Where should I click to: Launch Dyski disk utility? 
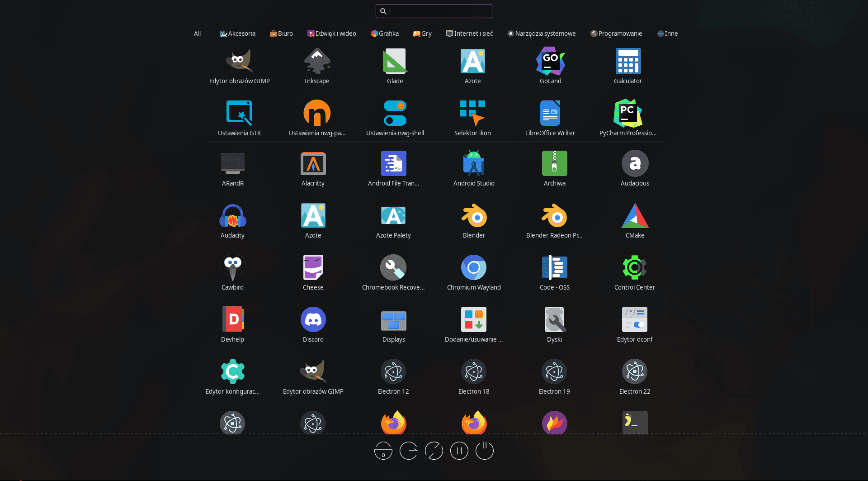554,324
